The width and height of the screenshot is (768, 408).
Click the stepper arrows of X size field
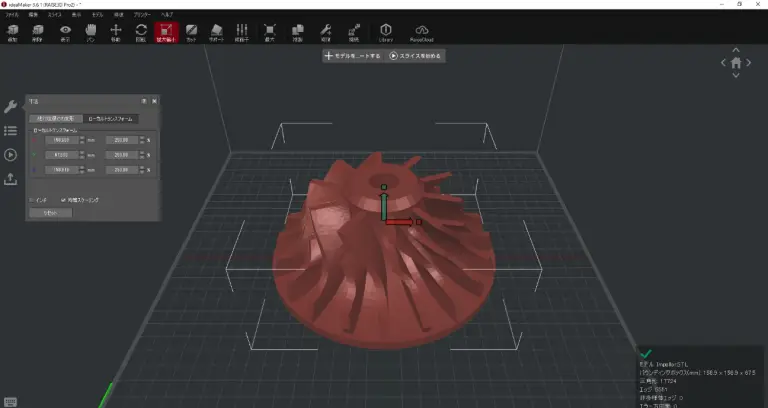[81, 140]
